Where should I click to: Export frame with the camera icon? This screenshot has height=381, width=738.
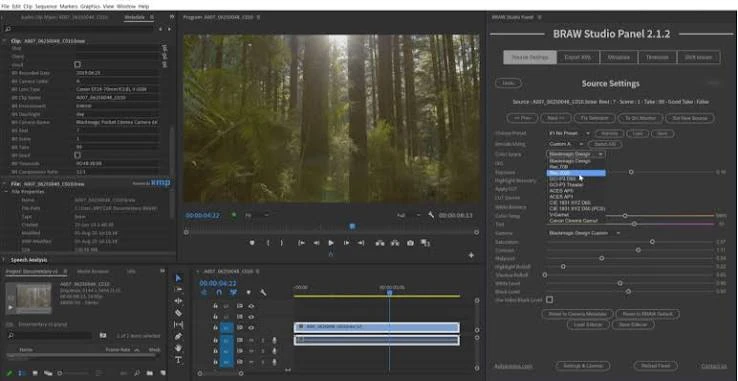[x=410, y=243]
